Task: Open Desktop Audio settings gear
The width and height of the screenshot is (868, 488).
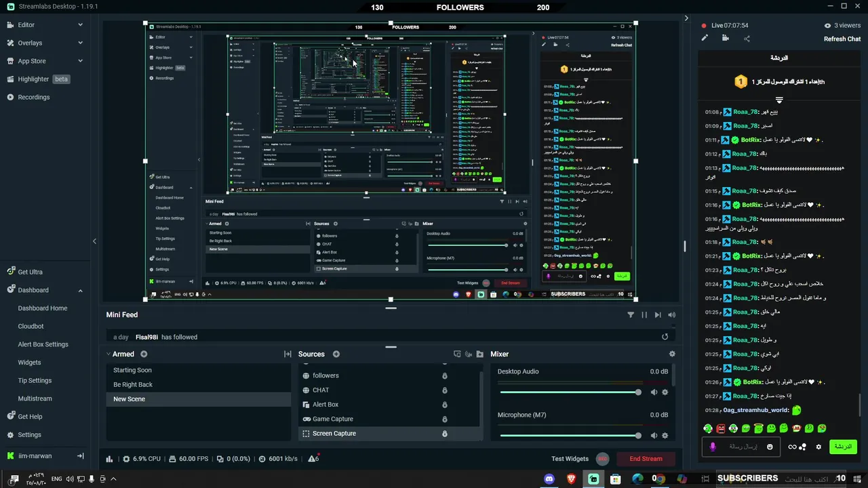Action: pos(665,392)
